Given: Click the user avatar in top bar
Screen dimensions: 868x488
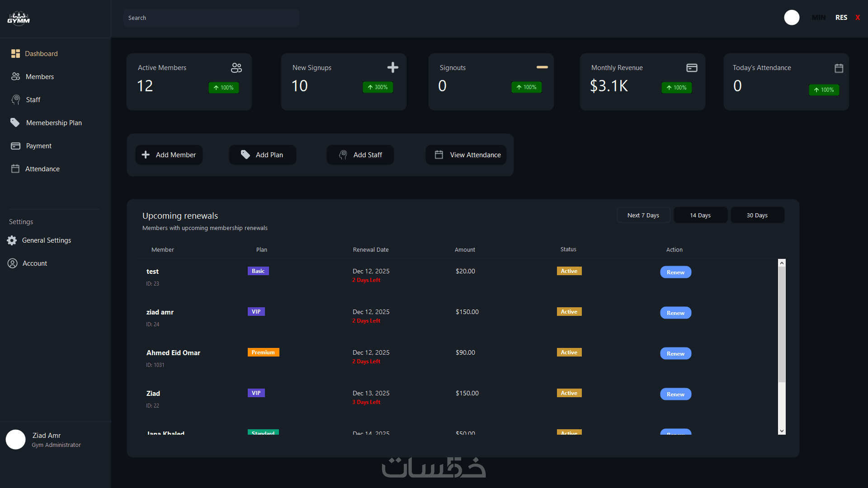Looking at the screenshot, I should coord(792,18).
